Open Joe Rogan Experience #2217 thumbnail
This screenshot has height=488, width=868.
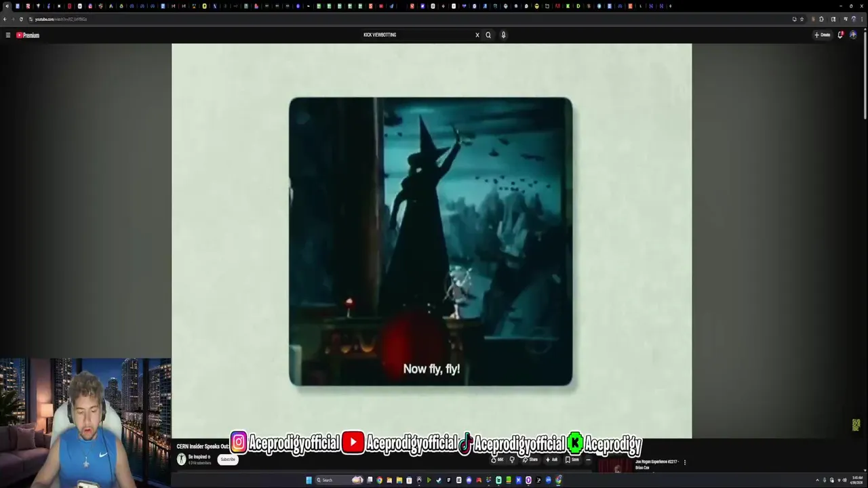coord(614,466)
